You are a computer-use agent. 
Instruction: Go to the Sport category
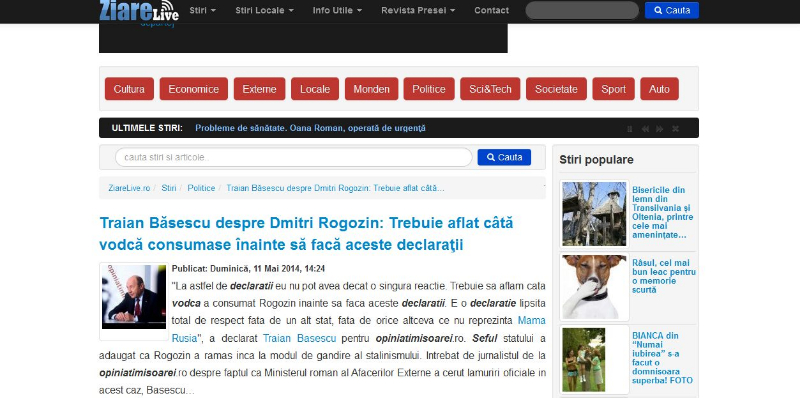pyautogui.click(x=613, y=89)
